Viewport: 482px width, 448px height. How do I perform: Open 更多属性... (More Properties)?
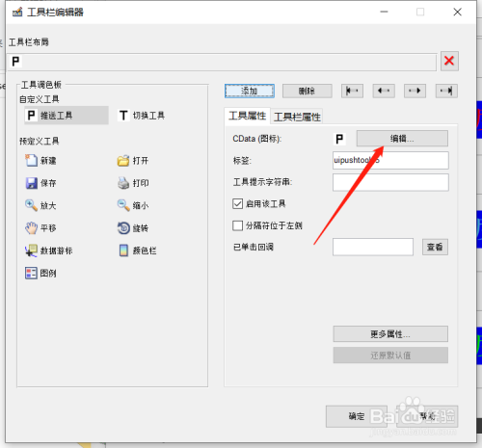[390, 334]
